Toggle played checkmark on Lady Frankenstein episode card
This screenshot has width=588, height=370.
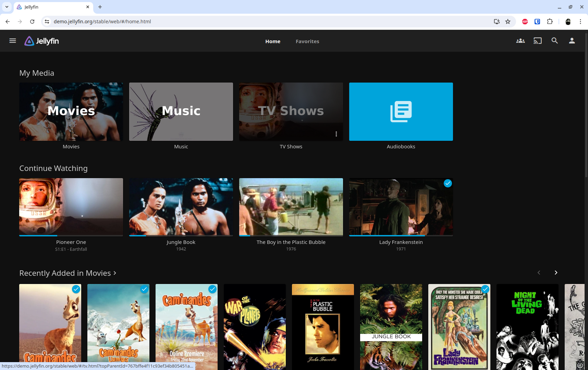pos(448,183)
